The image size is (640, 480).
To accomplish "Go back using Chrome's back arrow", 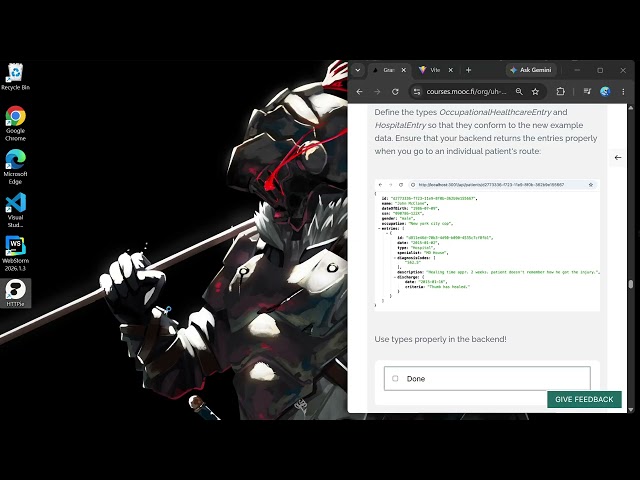I will [359, 92].
